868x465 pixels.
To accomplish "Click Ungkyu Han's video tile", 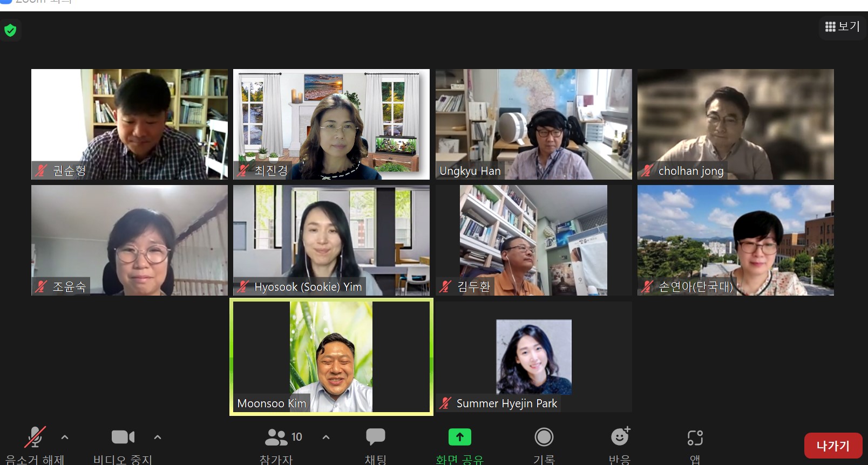I will pos(533,124).
